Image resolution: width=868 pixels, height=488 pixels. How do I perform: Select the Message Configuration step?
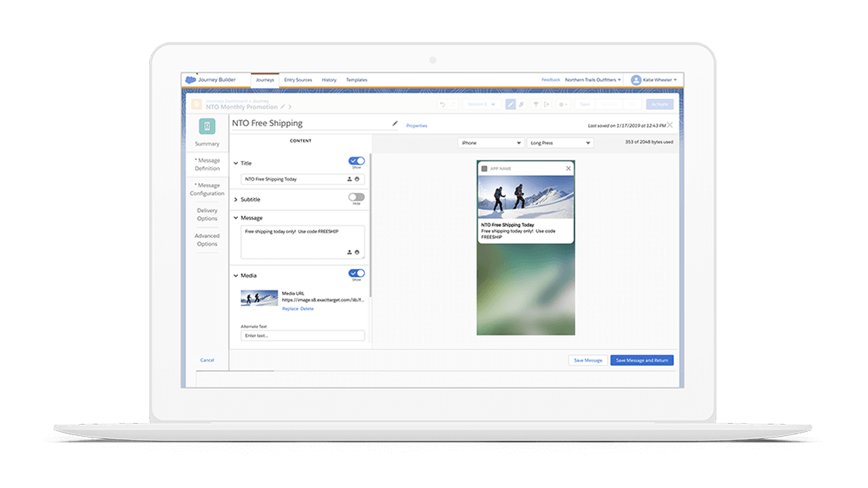tap(208, 189)
